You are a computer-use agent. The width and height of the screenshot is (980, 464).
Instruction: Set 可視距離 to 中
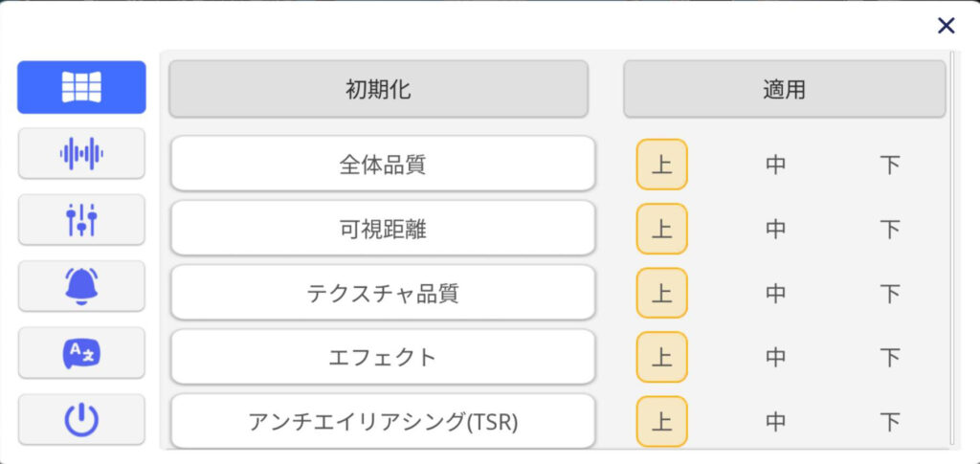(x=775, y=230)
